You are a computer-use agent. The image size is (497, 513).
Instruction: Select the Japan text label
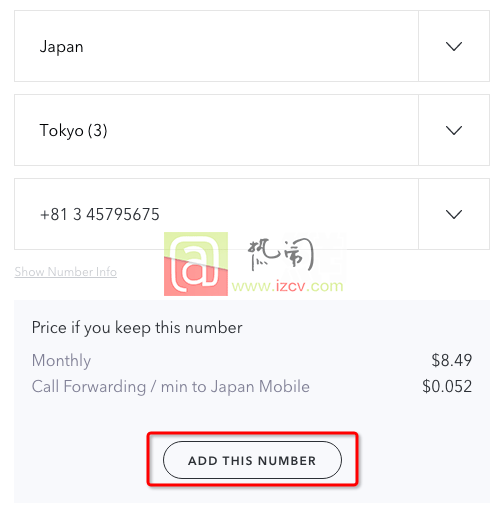click(x=61, y=47)
